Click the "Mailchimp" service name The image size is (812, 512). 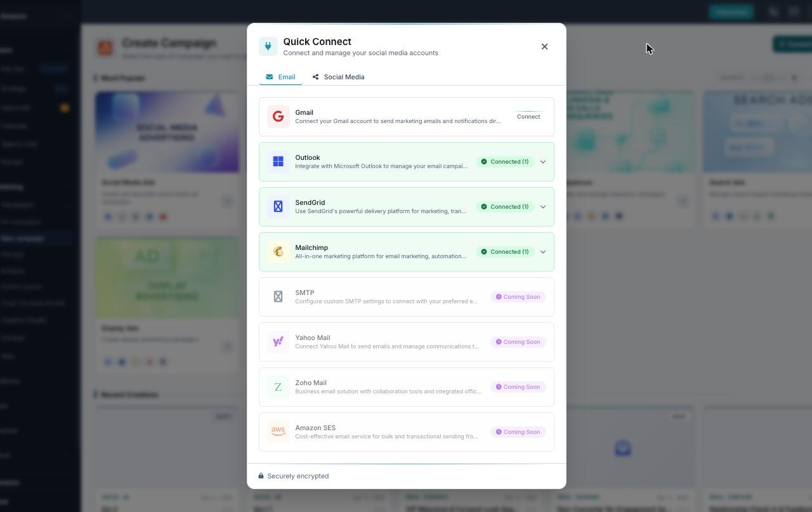[x=311, y=247]
